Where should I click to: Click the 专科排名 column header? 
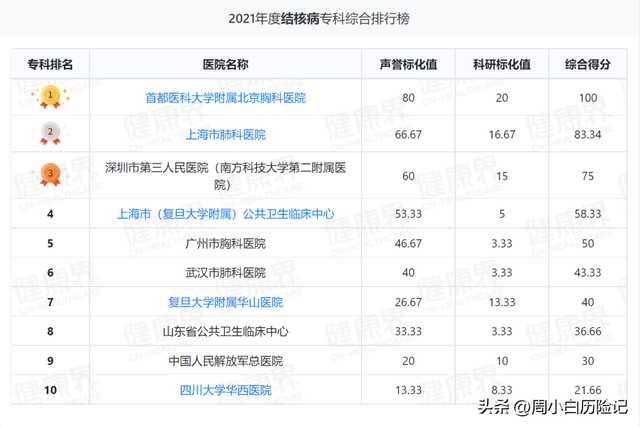[50, 64]
